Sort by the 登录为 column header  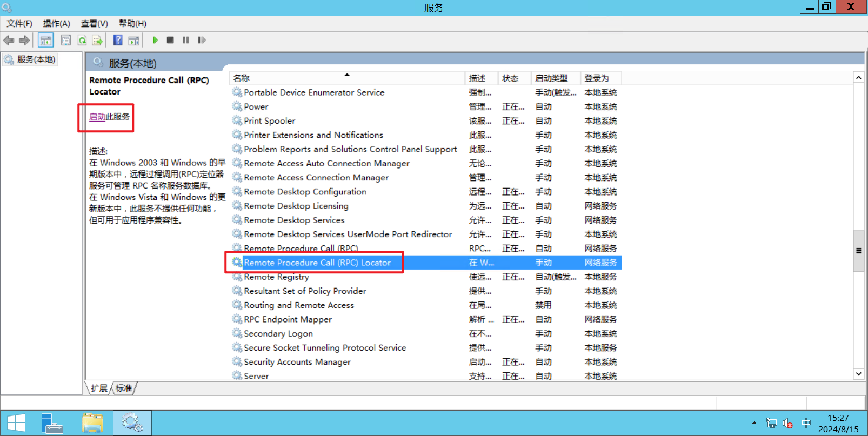[x=600, y=78]
